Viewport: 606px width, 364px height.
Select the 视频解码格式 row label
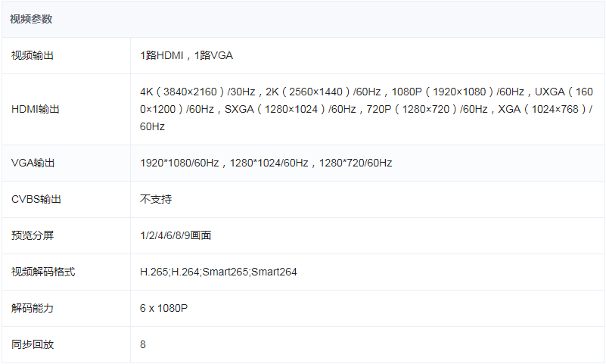click(43, 272)
